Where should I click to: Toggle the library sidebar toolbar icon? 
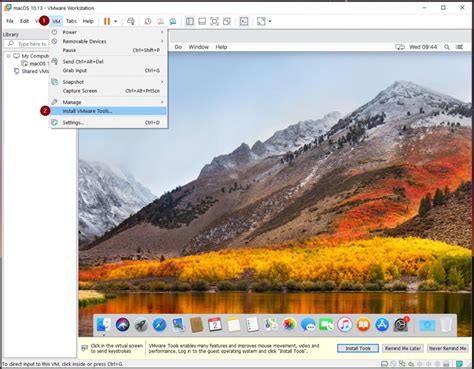[190, 21]
